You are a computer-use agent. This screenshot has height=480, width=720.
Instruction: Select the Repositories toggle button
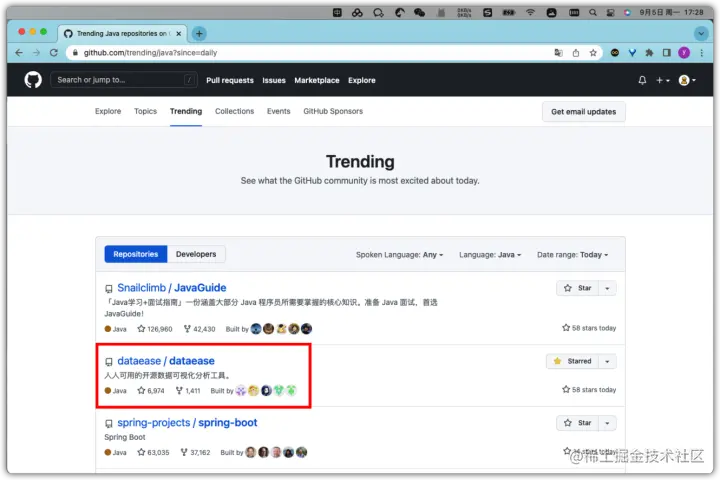[136, 254]
